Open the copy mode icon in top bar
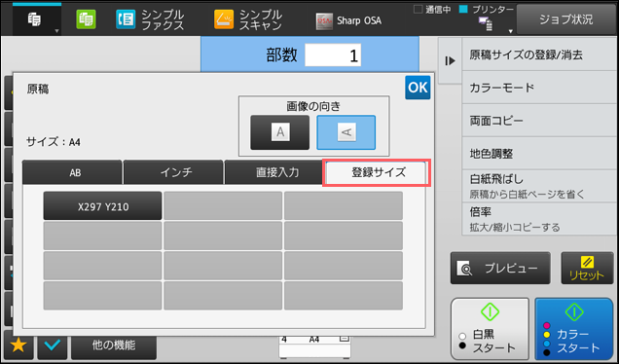619x364 pixels. (36, 19)
